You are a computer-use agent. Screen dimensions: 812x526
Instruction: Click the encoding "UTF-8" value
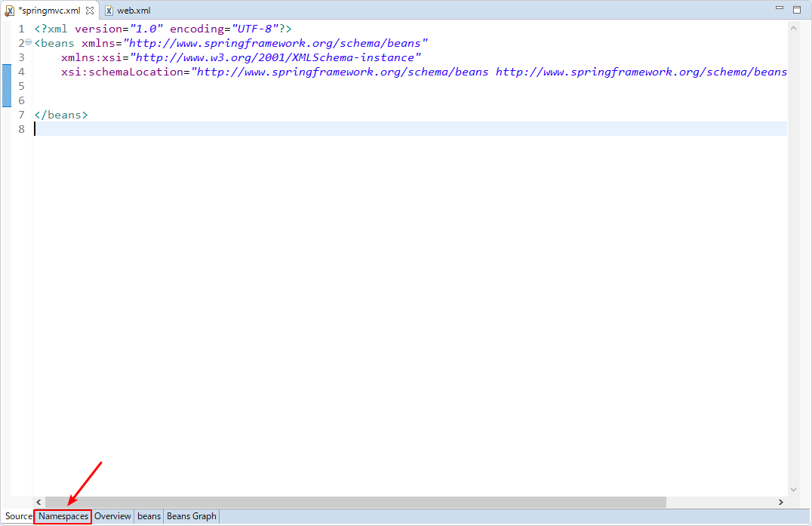pyautogui.click(x=255, y=29)
